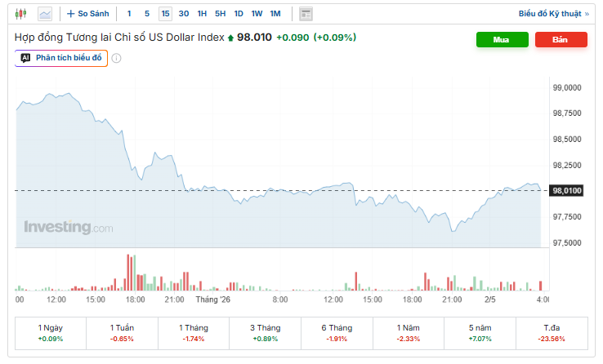
Task: Click the 8:00 time axis label
Action: point(280,300)
